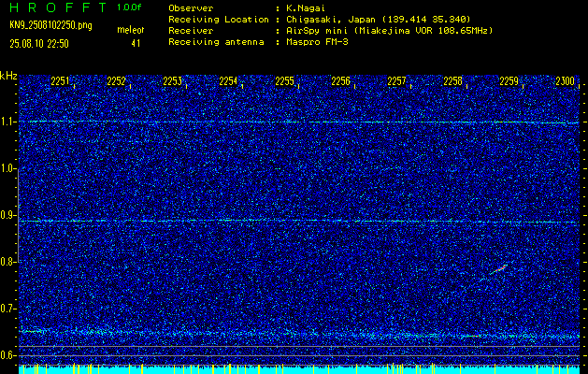The width and height of the screenshot is (588, 374).
Task: Click the 1.1 kHz axis label
Action: point(7,122)
